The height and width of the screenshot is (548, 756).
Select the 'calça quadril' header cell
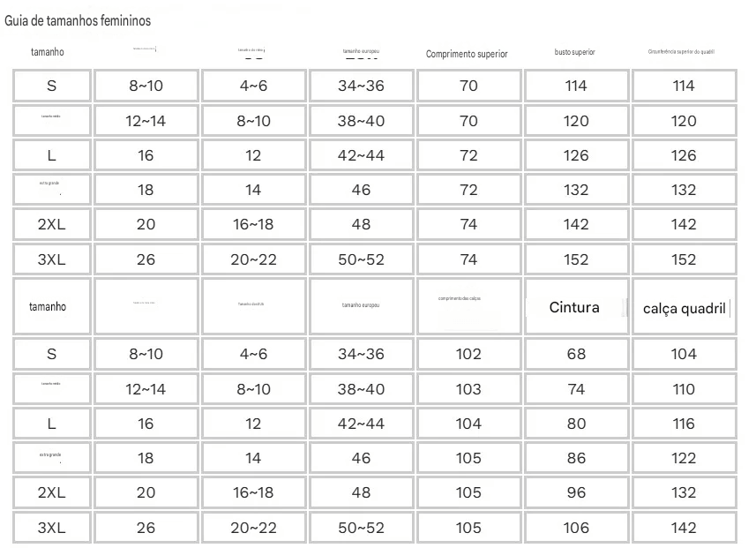[685, 307]
